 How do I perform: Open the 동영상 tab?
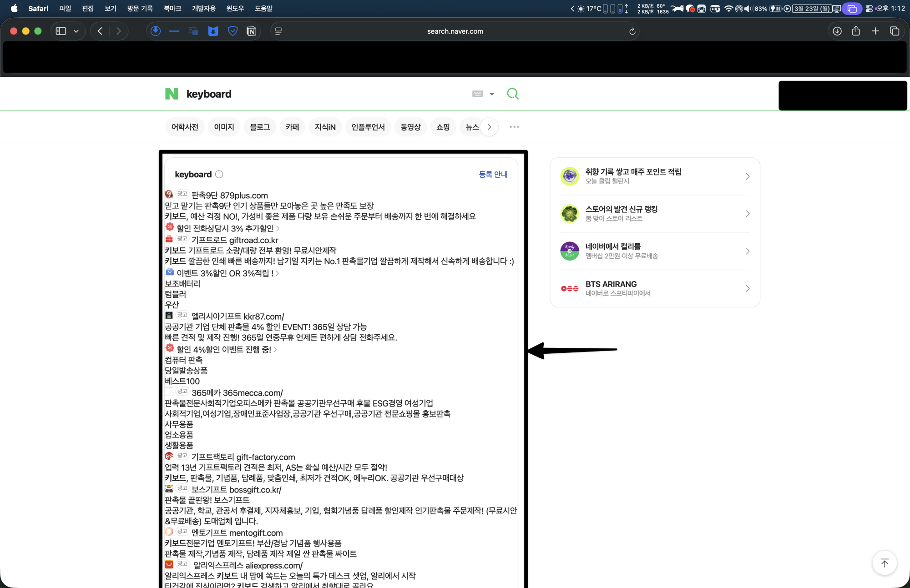tap(410, 127)
